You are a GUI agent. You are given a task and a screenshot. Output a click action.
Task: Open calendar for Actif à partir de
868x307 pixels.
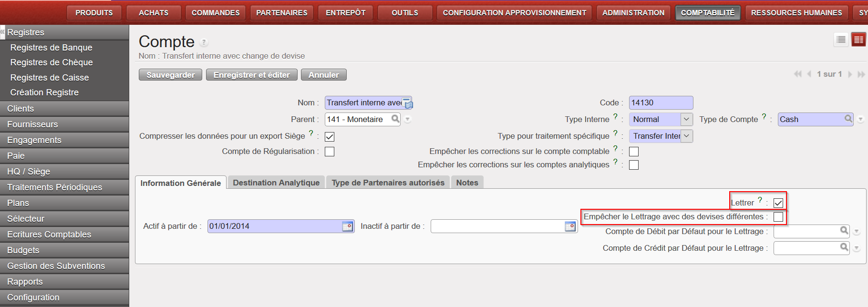click(348, 226)
